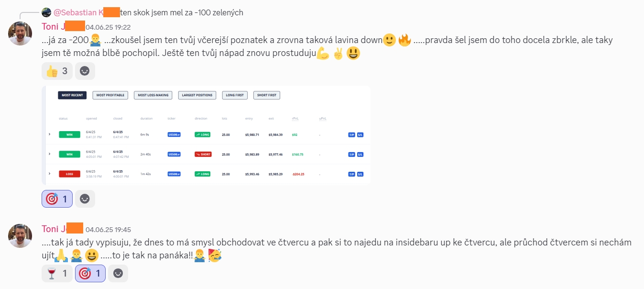This screenshot has width=644, height=289.
Task: Toggle the dart target reaction under the trade image
Action: (57, 199)
